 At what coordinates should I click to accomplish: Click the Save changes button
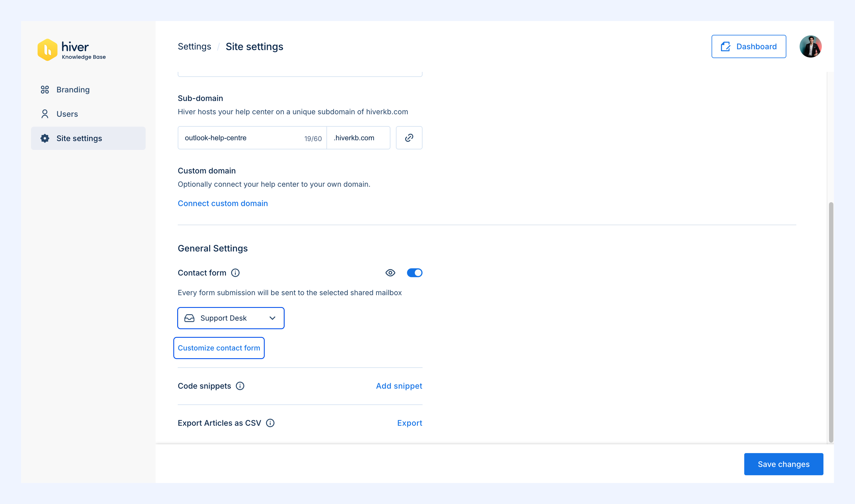click(x=784, y=464)
